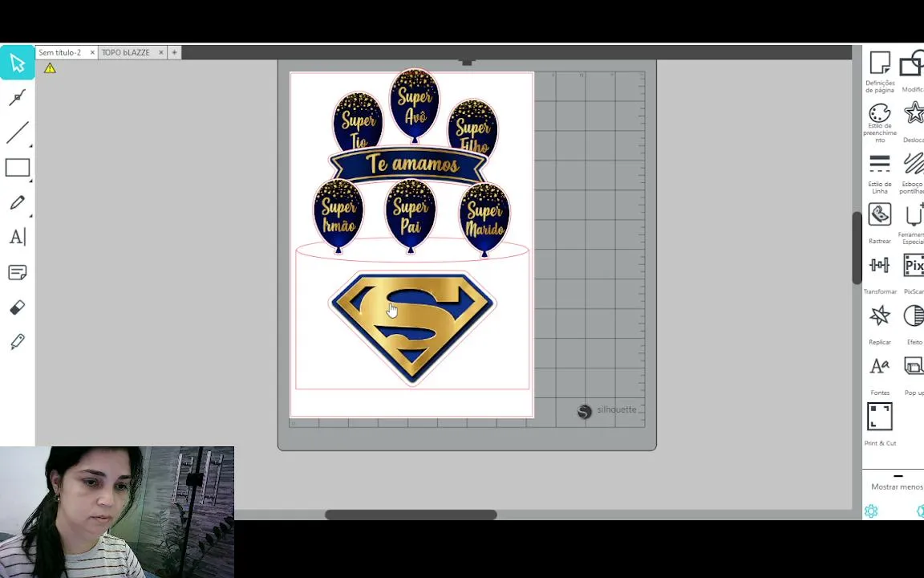This screenshot has height=578, width=924.
Task: Select the Super Tio balloon
Action: coord(358,121)
